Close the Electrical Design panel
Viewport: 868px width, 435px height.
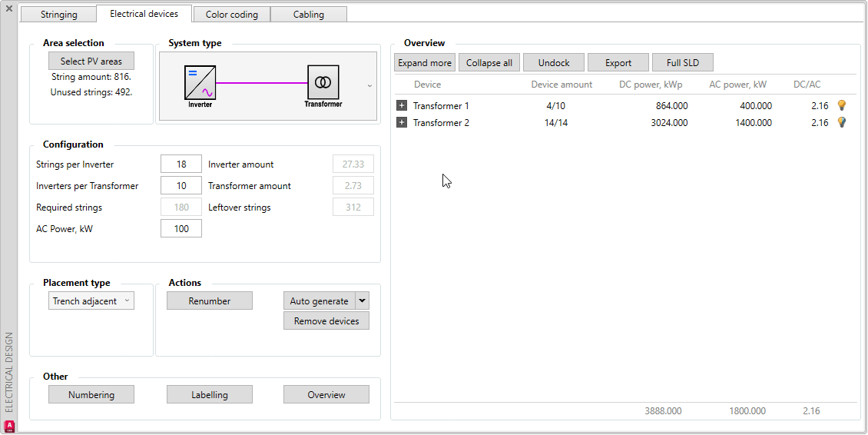click(x=9, y=8)
